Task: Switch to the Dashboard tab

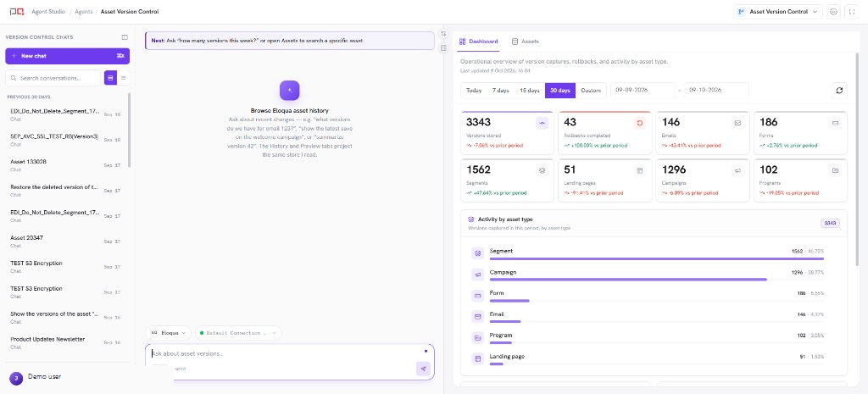Action: 479,42
